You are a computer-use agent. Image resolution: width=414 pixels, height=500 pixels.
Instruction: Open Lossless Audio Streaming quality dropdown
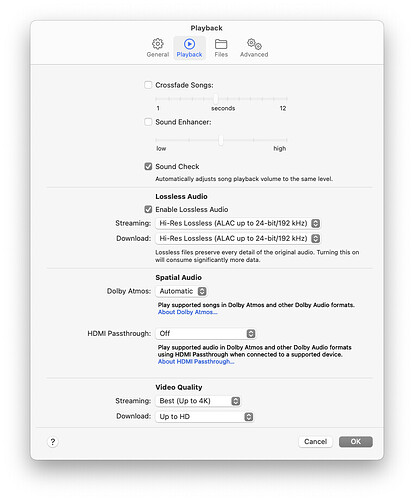click(238, 223)
